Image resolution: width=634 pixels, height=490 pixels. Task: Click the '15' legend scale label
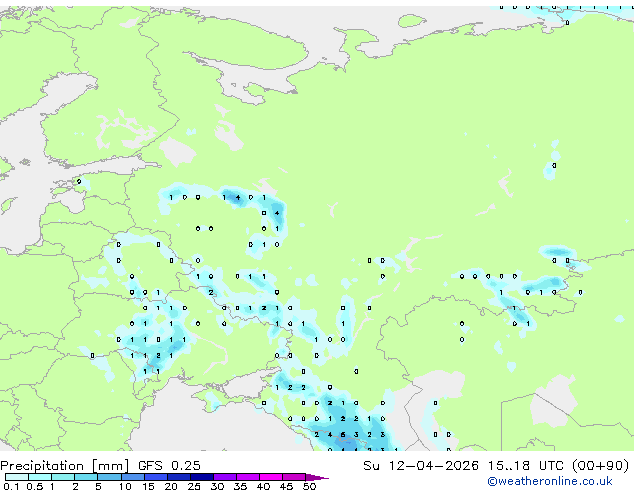(x=148, y=486)
